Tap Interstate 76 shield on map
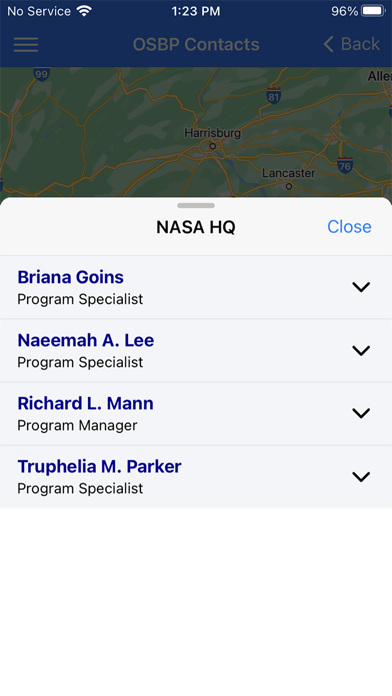The image size is (392, 696). 345,165
